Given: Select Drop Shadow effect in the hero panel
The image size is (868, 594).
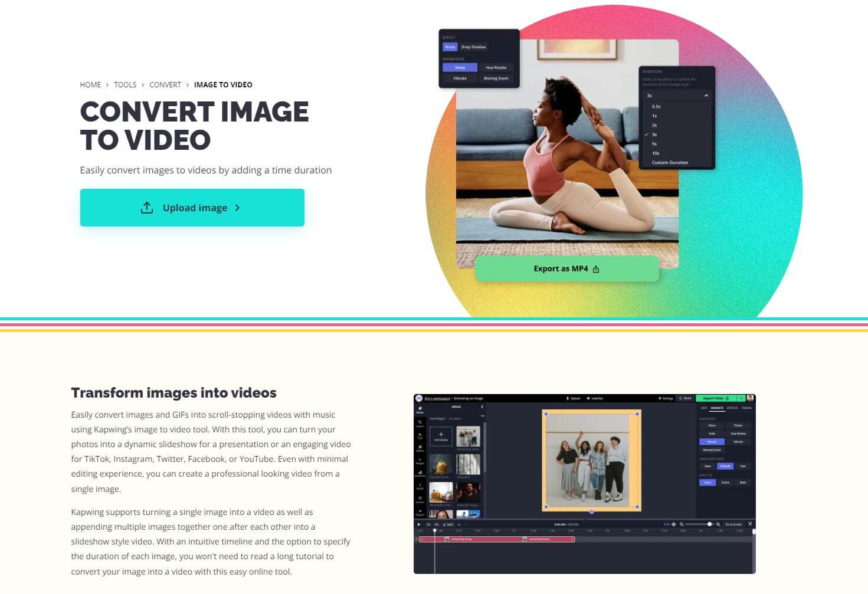Looking at the screenshot, I should point(474,47).
